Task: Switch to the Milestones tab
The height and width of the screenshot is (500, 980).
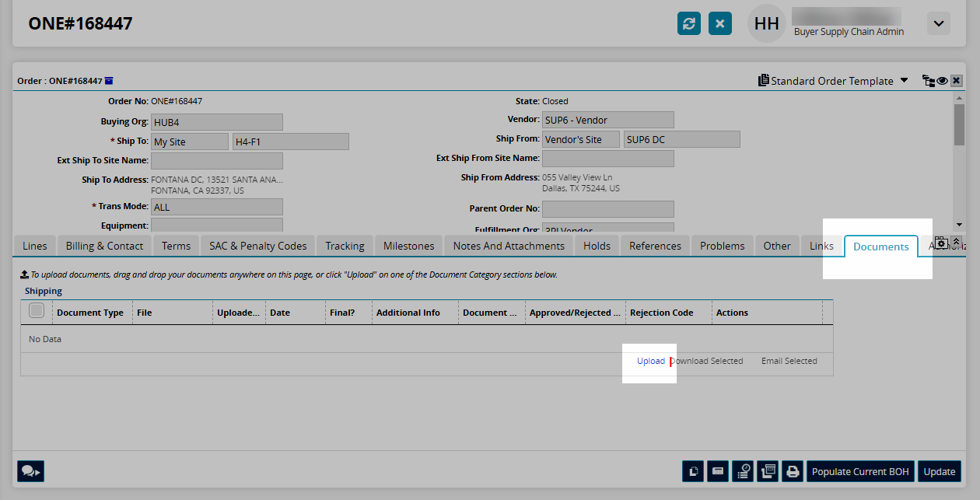Action: point(408,246)
